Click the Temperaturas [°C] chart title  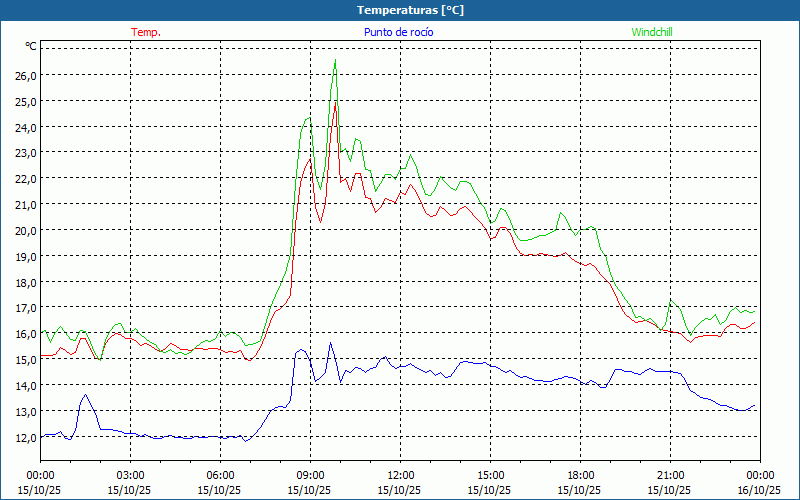(x=410, y=9)
